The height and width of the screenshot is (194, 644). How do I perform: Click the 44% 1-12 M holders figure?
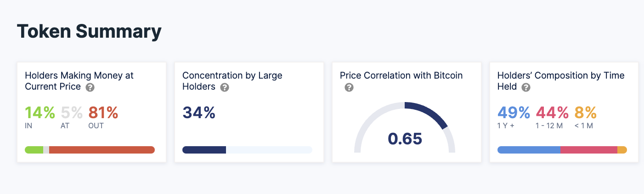552,113
